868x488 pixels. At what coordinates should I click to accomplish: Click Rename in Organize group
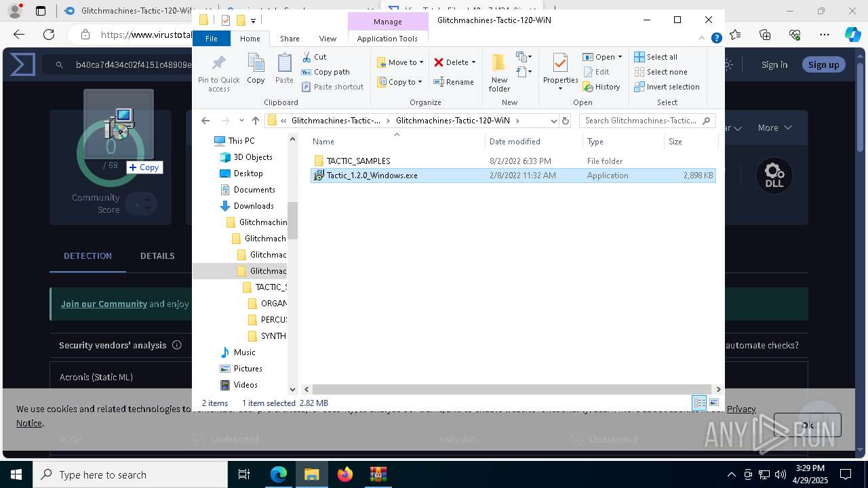pyautogui.click(x=454, y=82)
